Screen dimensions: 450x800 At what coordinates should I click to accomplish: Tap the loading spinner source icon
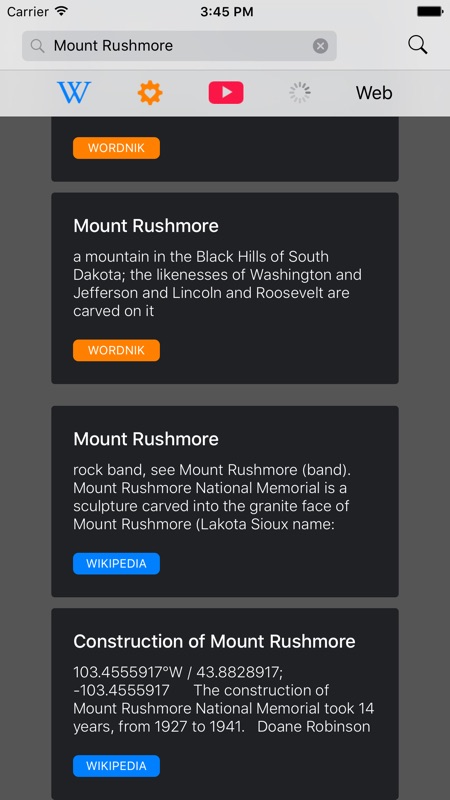pyautogui.click(x=300, y=93)
